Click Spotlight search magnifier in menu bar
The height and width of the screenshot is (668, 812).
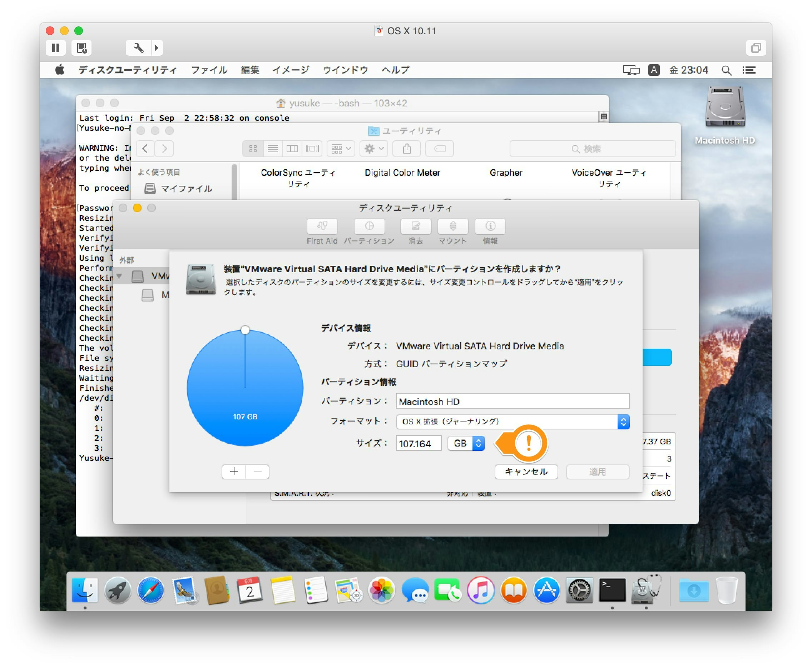[726, 70]
